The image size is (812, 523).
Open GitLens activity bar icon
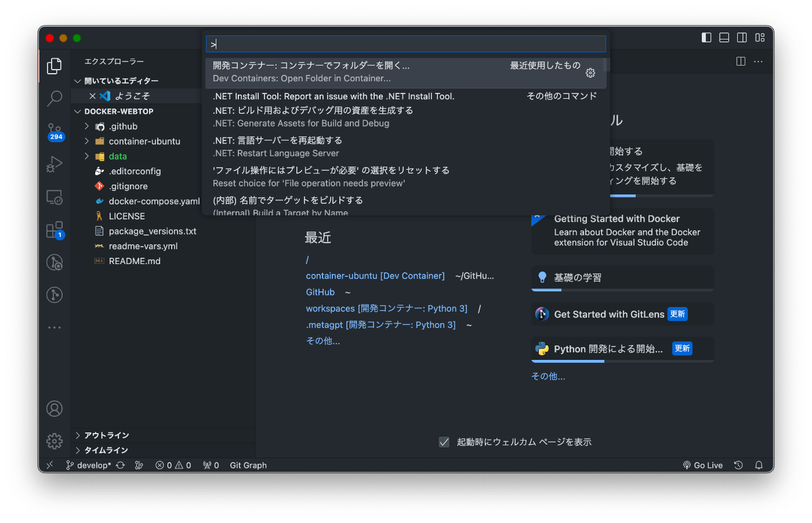(x=55, y=262)
